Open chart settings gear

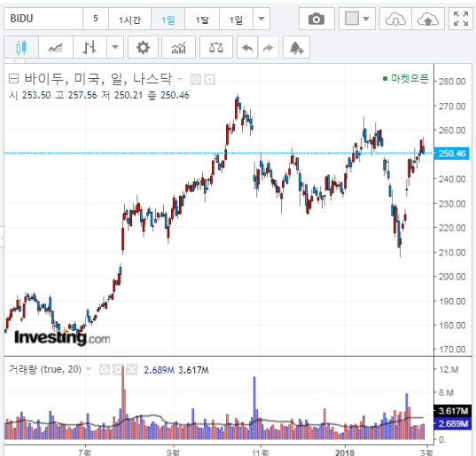coord(143,47)
